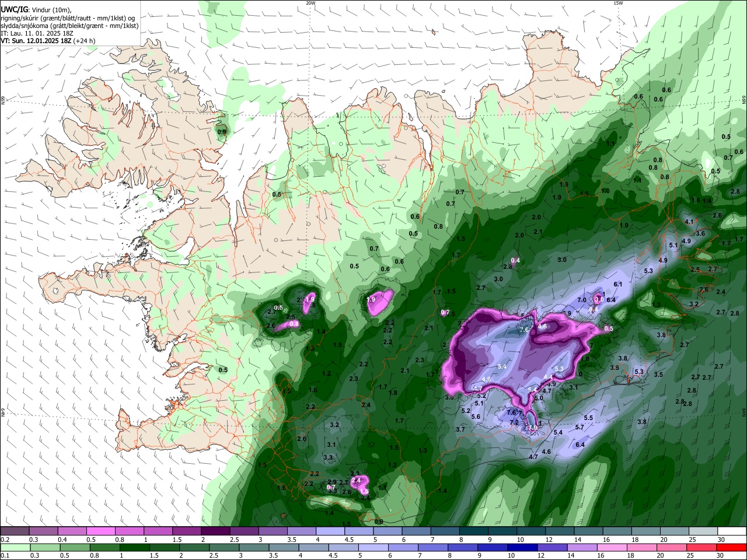This screenshot has width=747, height=560.
Task: Pick the royal blue 9–10 rain legend swatch
Action: pyautogui.click(x=493, y=547)
